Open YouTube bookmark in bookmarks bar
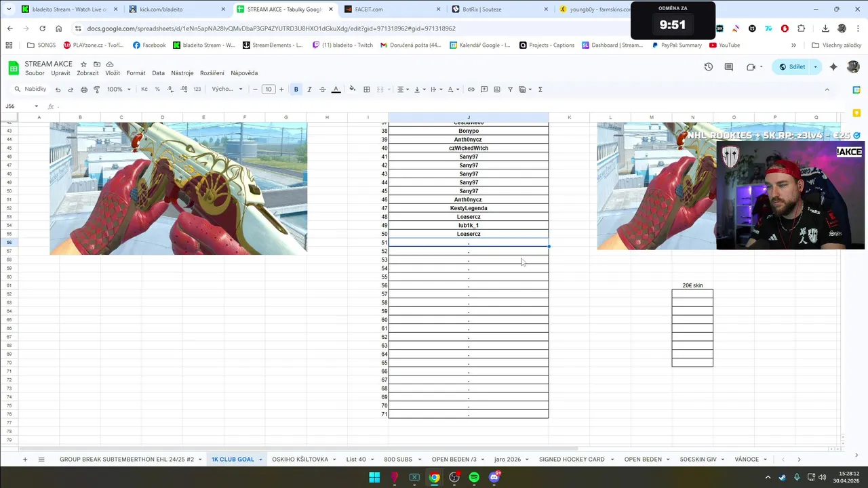 [x=724, y=45]
